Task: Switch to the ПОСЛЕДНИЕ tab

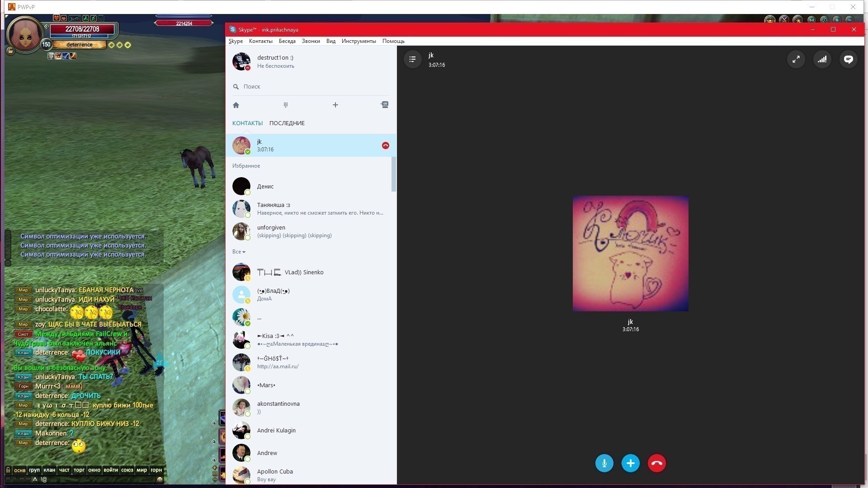Action: [287, 123]
